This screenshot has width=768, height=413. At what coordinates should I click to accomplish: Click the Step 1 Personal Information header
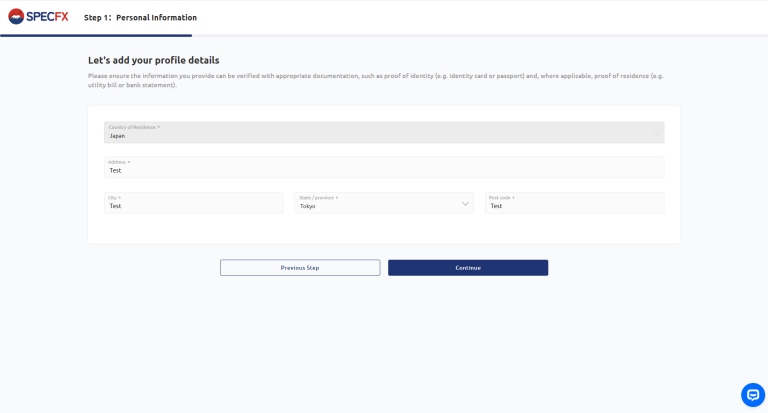(x=140, y=18)
